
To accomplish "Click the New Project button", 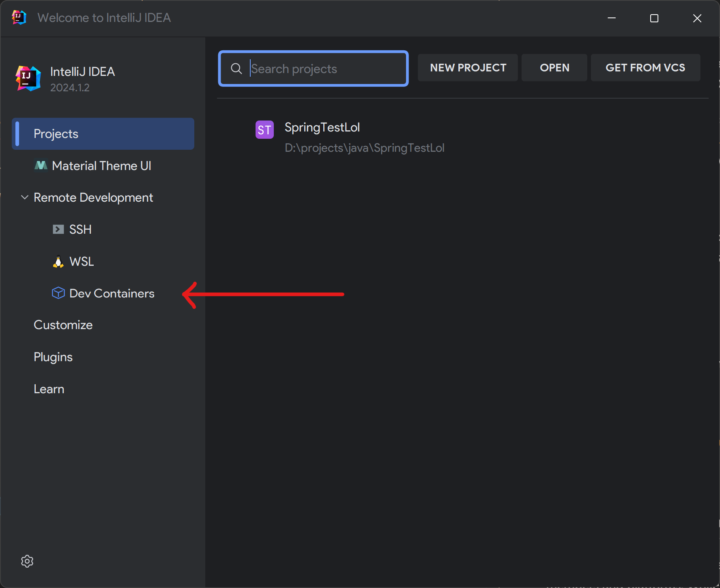I will point(468,68).
